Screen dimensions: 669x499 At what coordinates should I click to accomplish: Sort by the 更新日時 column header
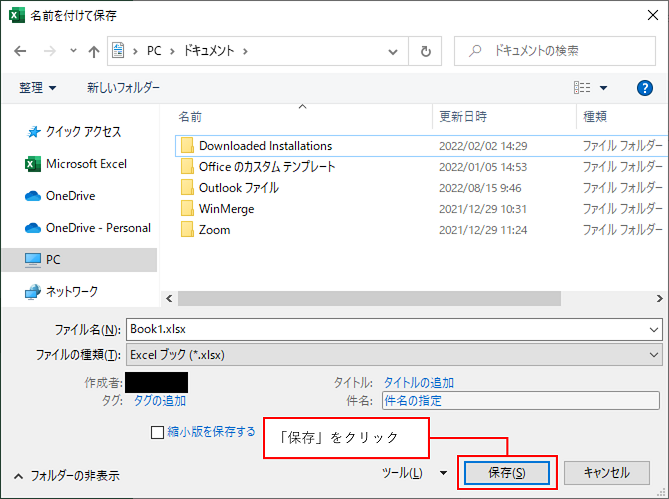pos(463,116)
